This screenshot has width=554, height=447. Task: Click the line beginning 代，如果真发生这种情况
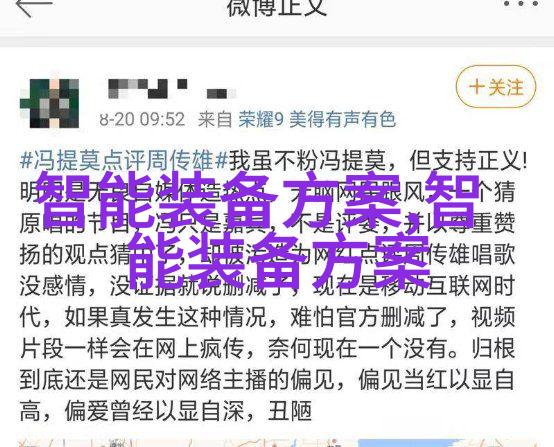click(x=267, y=316)
